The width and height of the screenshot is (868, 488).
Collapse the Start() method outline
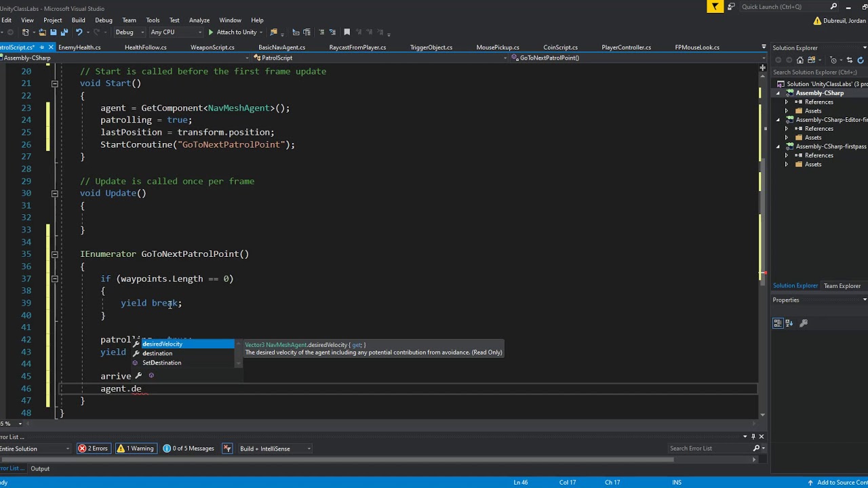pyautogui.click(x=54, y=83)
